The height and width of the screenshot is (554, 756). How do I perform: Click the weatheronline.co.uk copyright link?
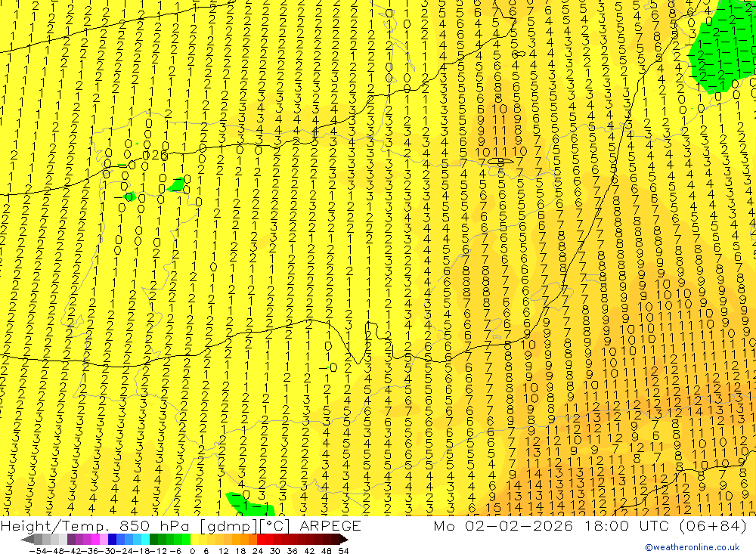tap(692, 547)
